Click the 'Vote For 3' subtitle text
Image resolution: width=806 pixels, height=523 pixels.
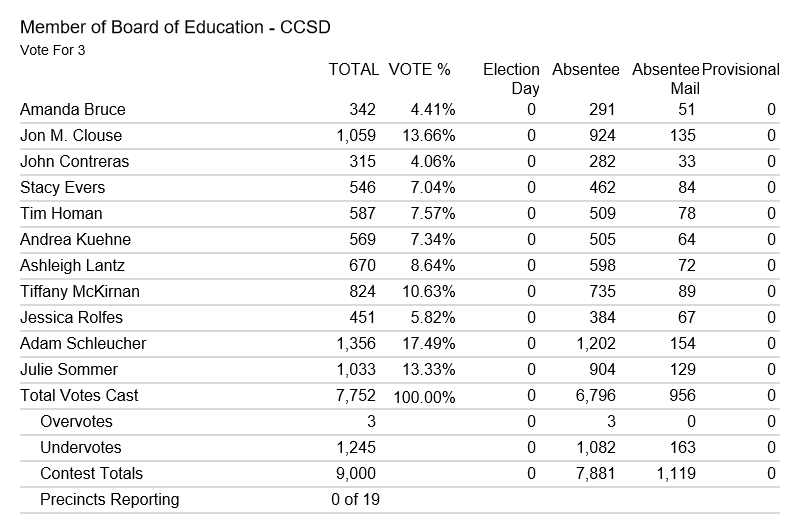52,49
